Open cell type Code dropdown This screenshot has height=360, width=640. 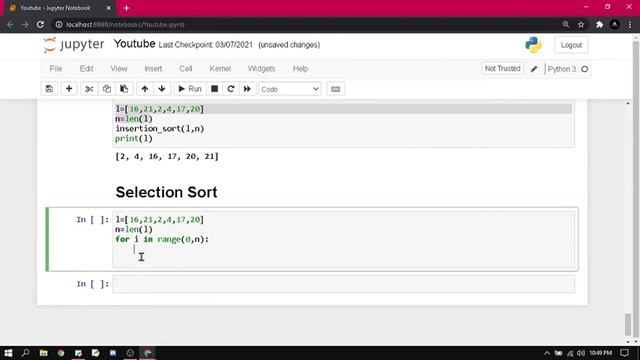point(290,89)
